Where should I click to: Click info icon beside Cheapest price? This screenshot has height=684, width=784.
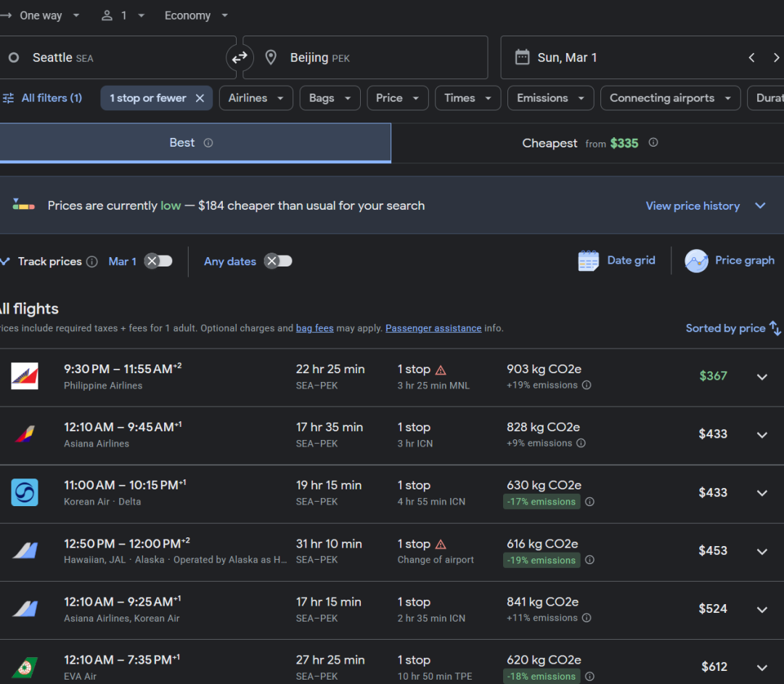click(653, 143)
